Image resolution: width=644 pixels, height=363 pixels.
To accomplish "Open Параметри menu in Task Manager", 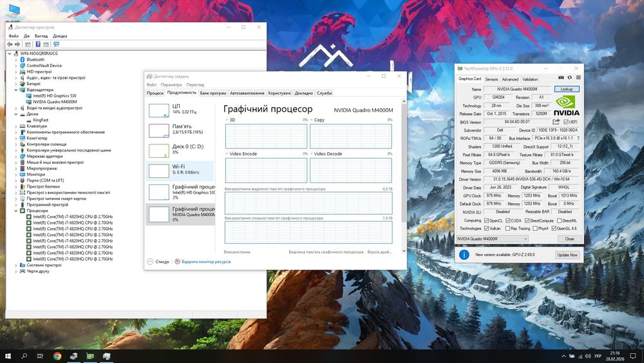I will (171, 84).
